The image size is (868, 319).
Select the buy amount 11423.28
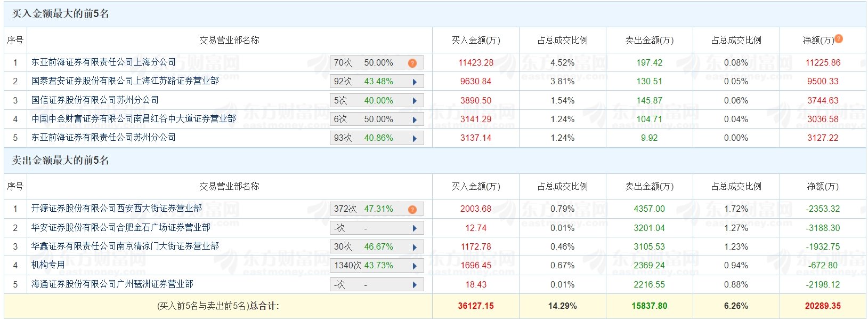click(476, 63)
